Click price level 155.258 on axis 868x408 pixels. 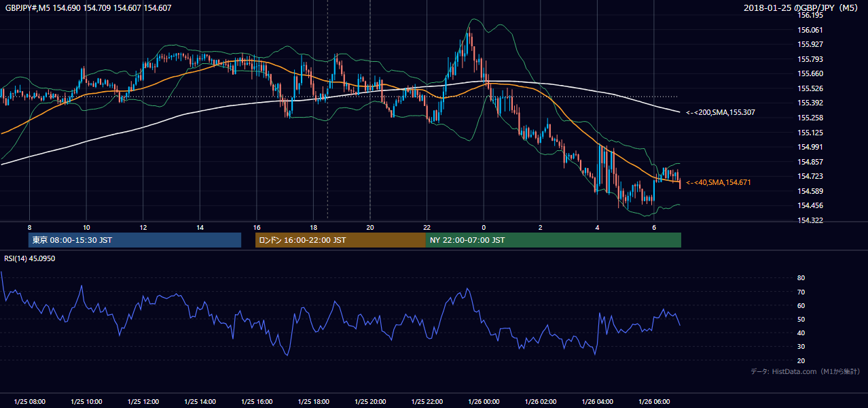pyautogui.click(x=811, y=118)
